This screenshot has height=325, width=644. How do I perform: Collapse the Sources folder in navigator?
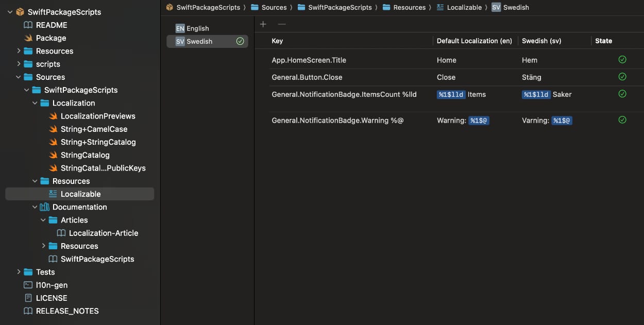pyautogui.click(x=19, y=77)
